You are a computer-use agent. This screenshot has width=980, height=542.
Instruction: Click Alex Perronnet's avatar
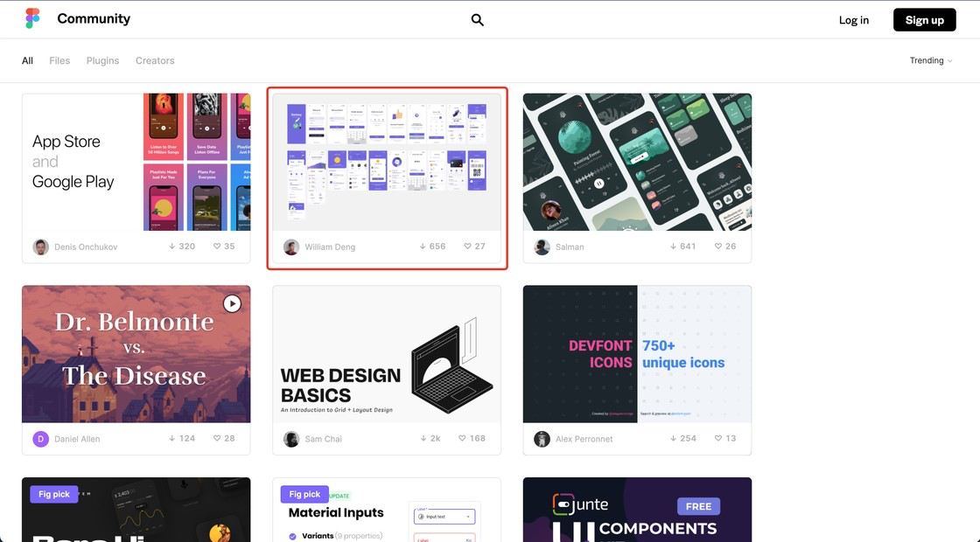tap(542, 439)
